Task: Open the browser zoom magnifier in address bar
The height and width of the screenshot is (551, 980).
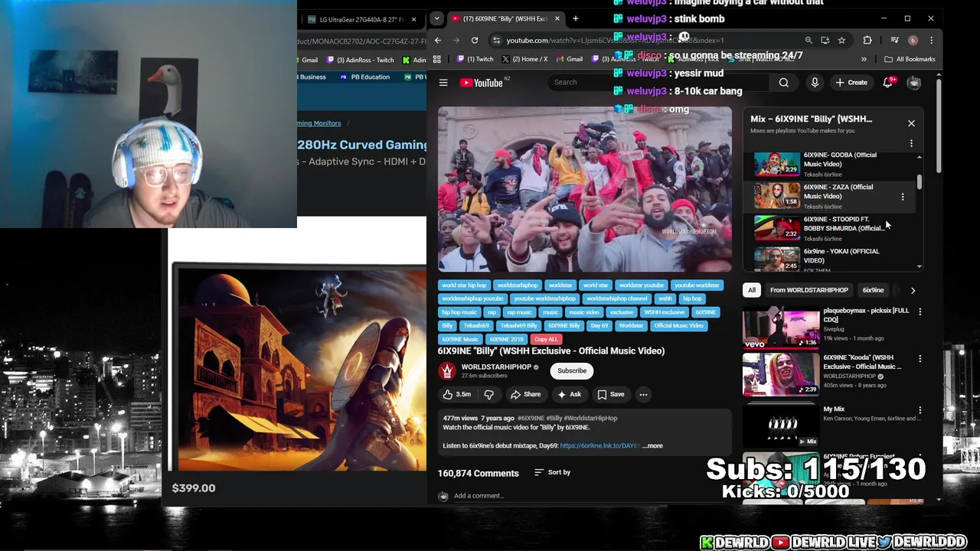Action: [808, 40]
